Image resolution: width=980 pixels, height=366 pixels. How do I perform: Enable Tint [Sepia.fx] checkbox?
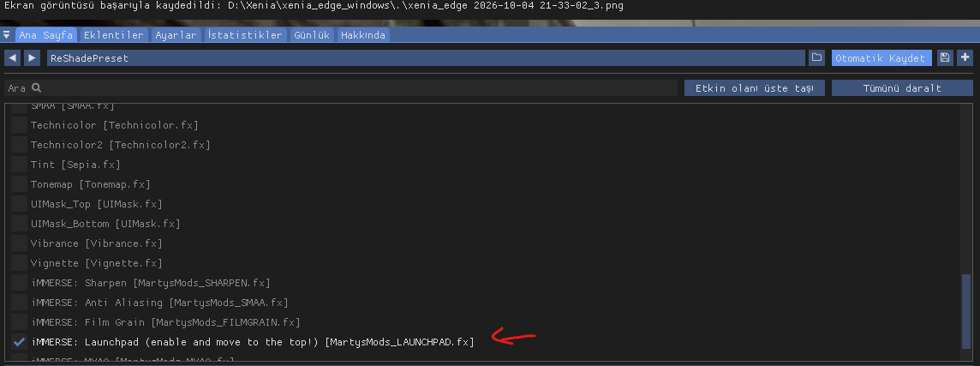(20, 165)
